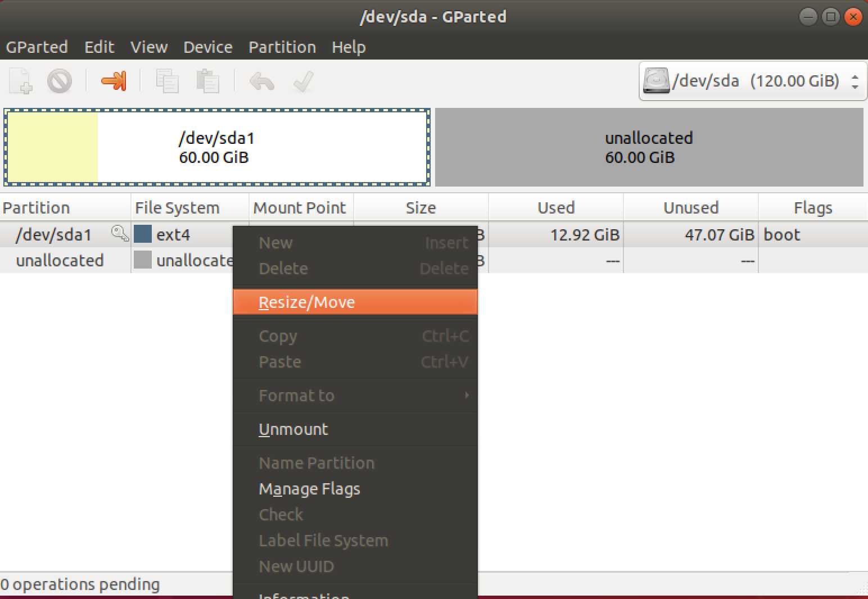Viewport: 868px width, 599px height.
Task: Click Copy in the context menu
Action: point(355,336)
